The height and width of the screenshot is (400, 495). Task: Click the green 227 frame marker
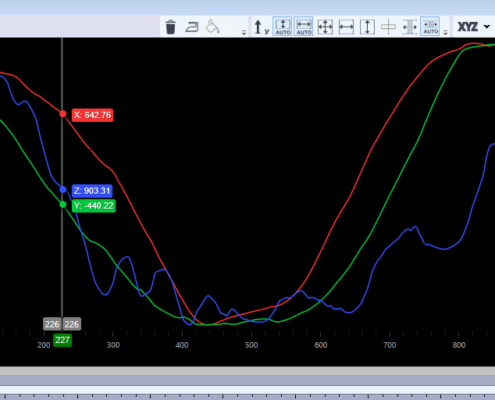pyautogui.click(x=62, y=340)
